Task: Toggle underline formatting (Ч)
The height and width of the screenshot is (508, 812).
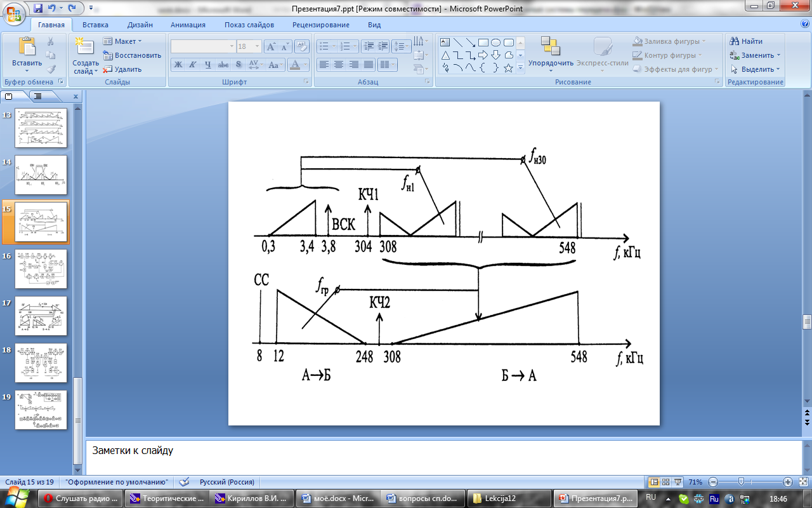Action: (207, 65)
